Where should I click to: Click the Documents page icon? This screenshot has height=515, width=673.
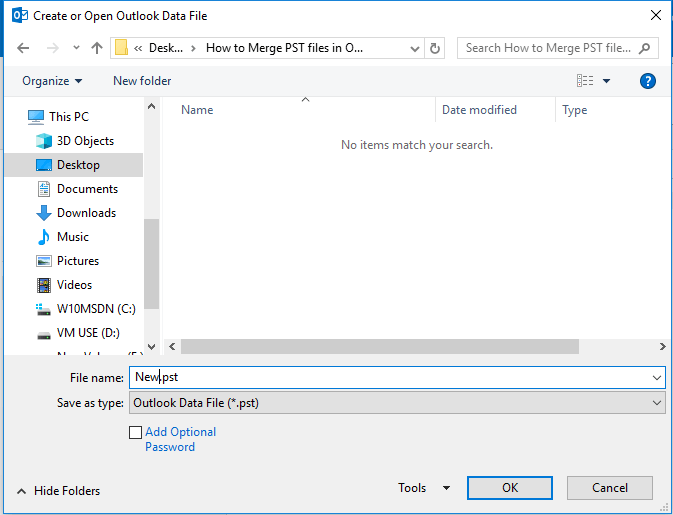43,189
